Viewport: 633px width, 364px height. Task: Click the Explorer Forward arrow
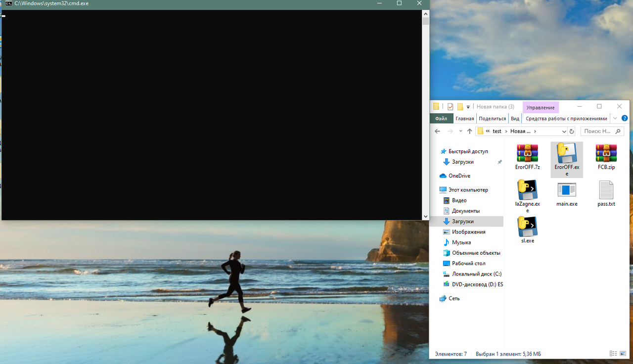click(450, 131)
